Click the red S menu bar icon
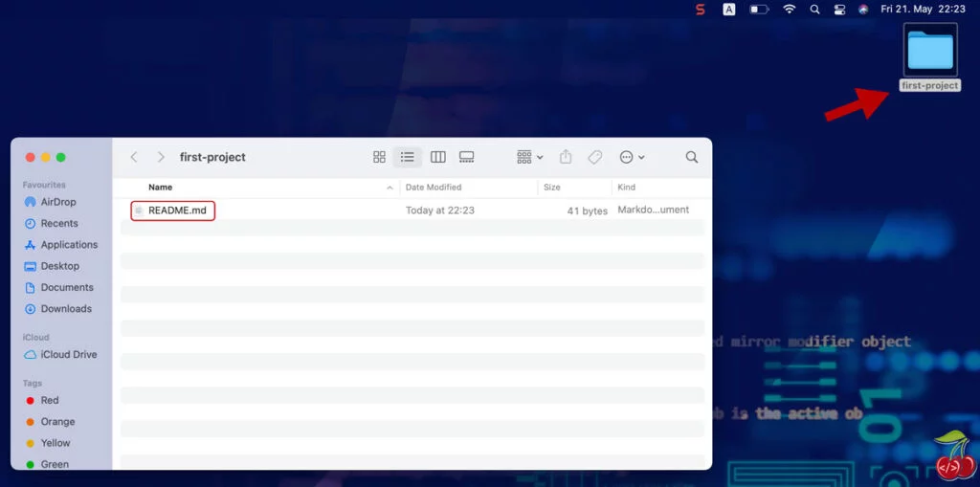Image resolution: width=980 pixels, height=487 pixels. pyautogui.click(x=700, y=10)
